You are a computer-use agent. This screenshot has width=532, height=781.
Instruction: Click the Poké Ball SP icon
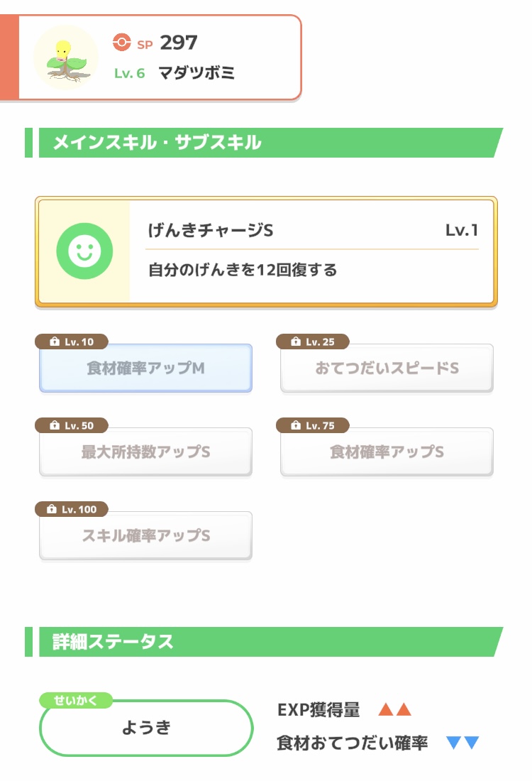[122, 43]
